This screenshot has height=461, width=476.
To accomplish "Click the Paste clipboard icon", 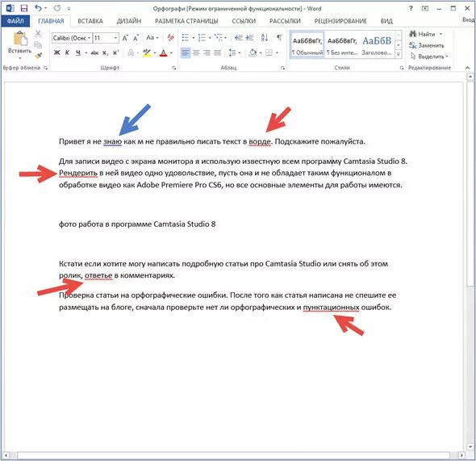I will coord(20,40).
